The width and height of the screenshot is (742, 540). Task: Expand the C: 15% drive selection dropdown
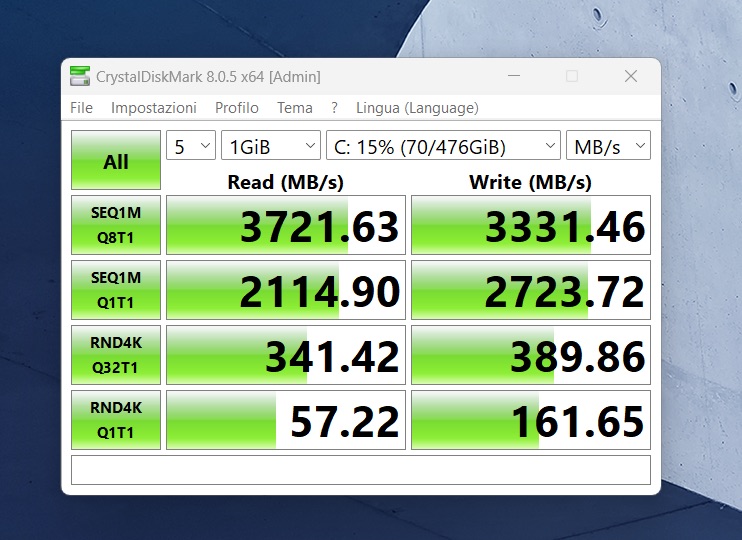tap(443, 145)
